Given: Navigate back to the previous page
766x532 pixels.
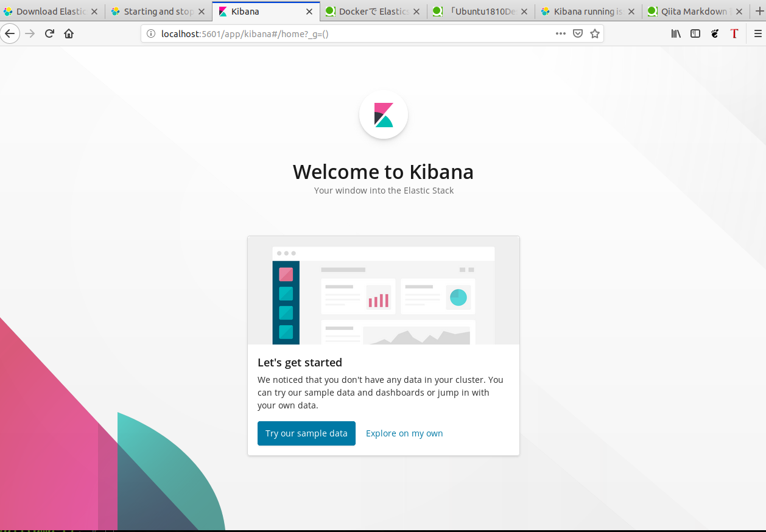Looking at the screenshot, I should [10, 33].
